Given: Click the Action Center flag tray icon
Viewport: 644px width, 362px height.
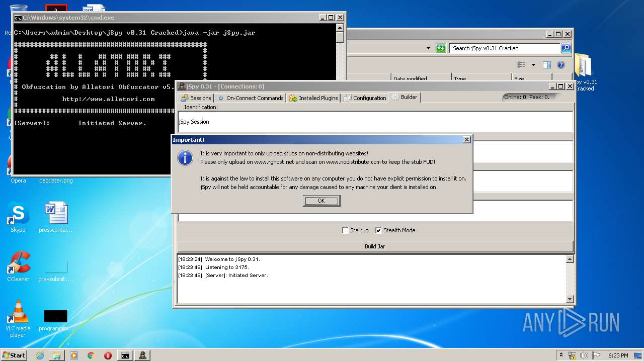Looking at the screenshot, I should pos(596,355).
